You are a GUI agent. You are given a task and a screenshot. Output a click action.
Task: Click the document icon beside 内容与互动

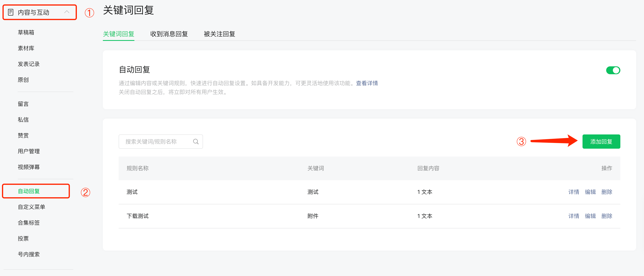[x=10, y=12]
